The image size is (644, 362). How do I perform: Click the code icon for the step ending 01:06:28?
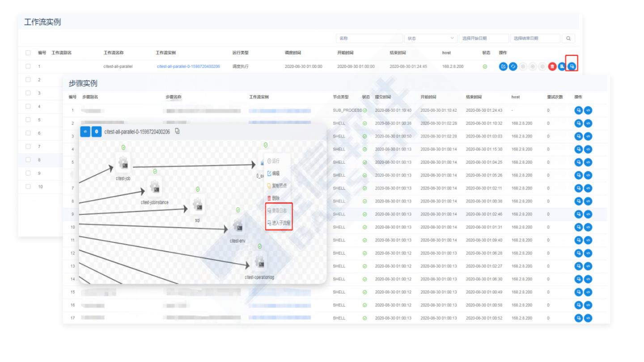588,253
